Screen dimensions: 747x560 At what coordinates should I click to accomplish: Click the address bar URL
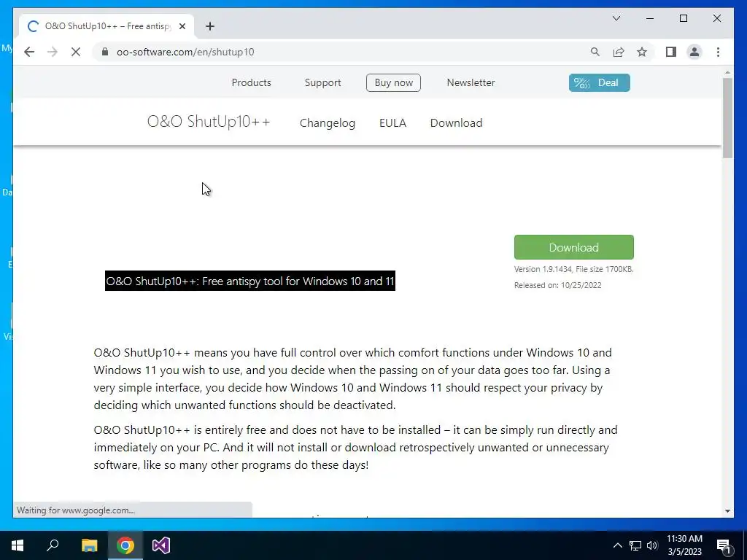pos(185,52)
